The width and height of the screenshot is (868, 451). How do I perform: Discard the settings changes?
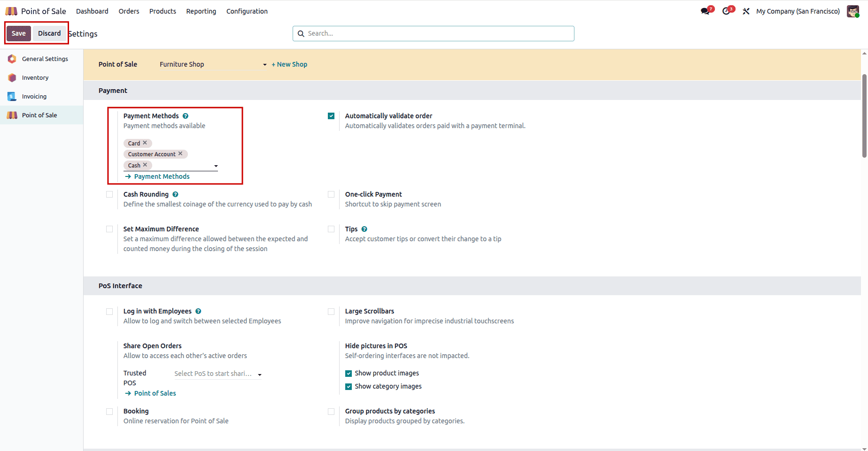coord(49,33)
